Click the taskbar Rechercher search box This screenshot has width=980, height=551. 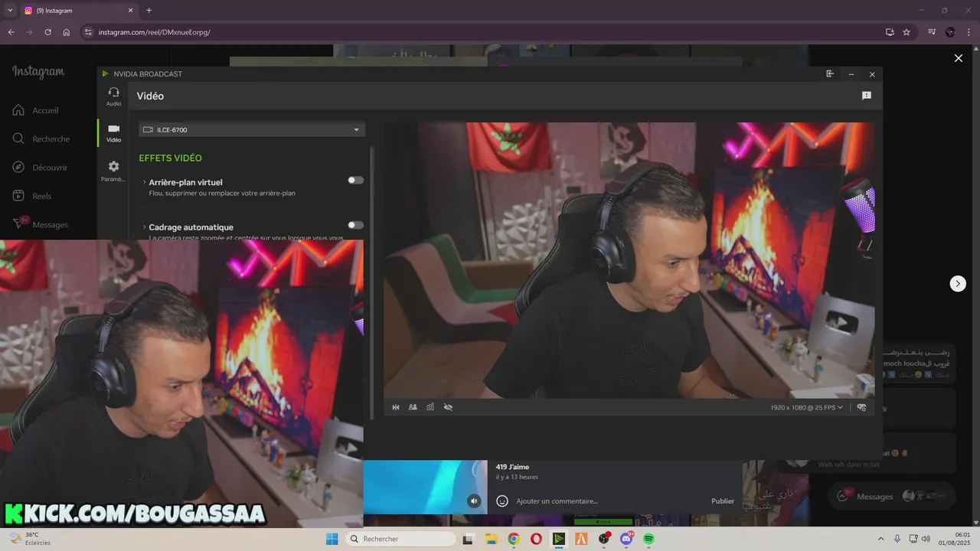coord(400,539)
